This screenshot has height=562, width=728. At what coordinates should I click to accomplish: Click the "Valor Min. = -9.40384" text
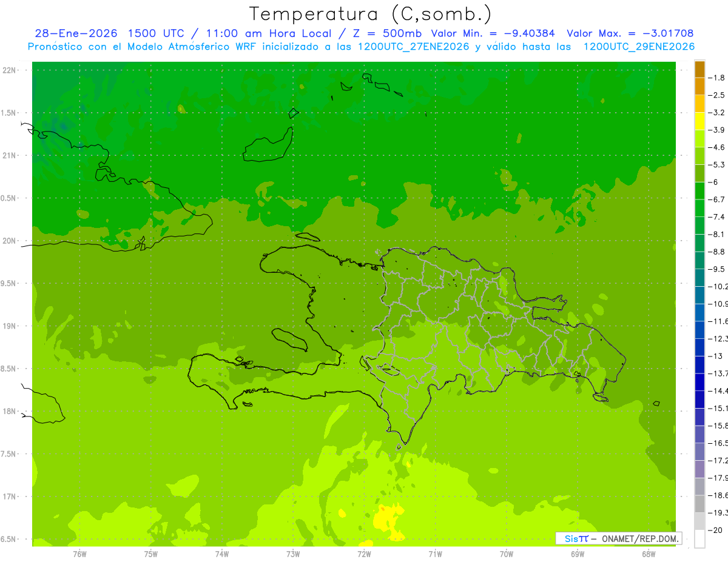click(493, 33)
